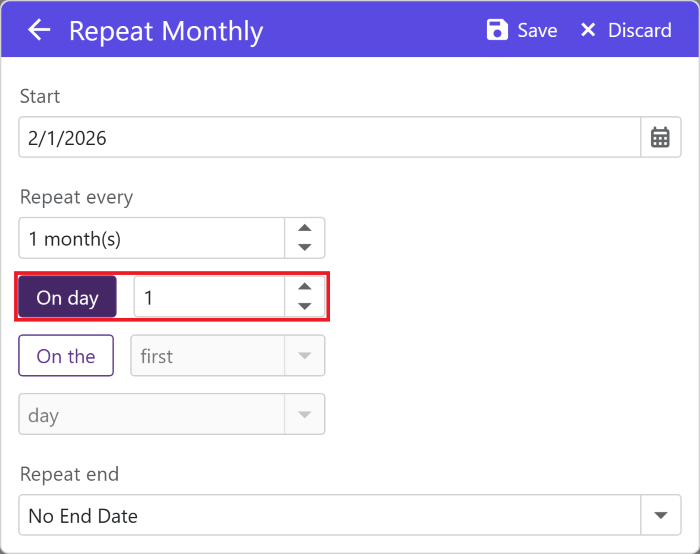Focus the Start date text field

click(x=328, y=138)
